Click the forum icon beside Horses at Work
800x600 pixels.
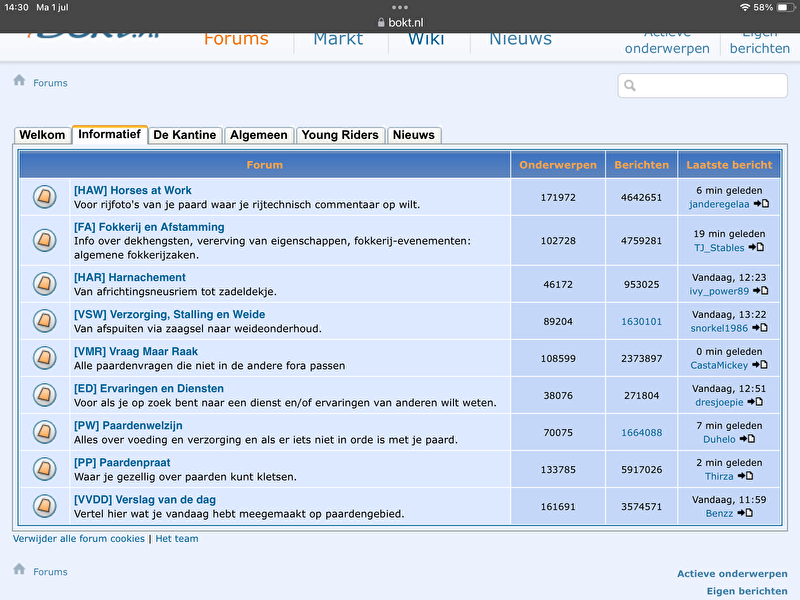tap(44, 197)
